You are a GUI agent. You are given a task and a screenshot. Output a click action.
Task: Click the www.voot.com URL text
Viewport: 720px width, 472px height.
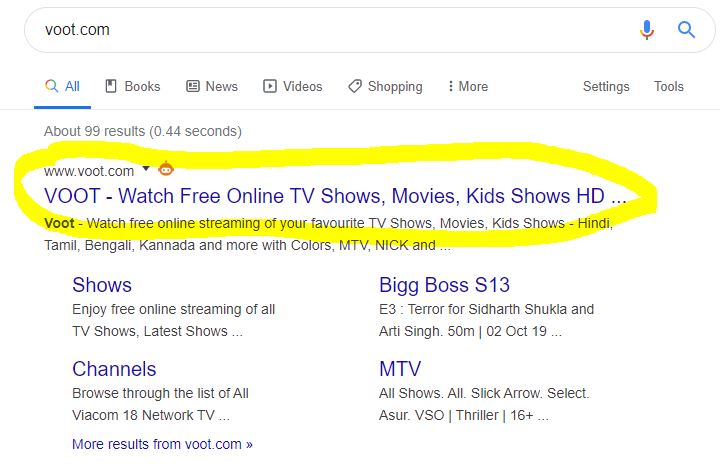tap(89, 171)
